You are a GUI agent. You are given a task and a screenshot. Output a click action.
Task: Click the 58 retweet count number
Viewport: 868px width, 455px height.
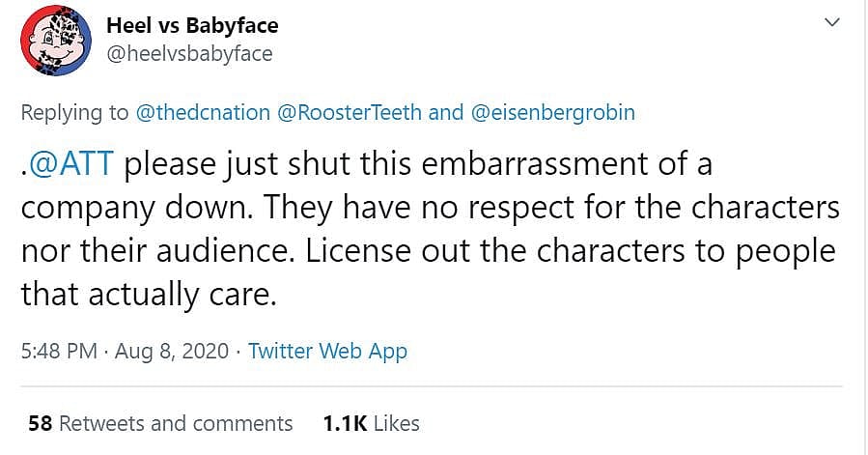tap(40, 423)
